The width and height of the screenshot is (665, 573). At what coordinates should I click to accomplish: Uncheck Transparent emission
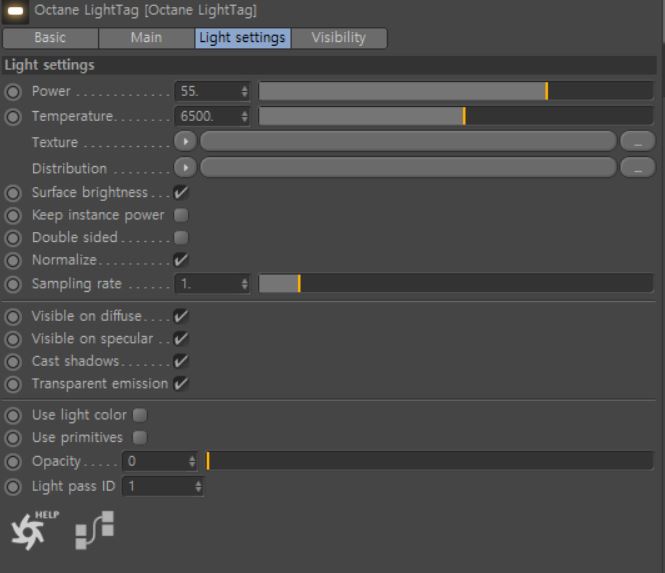[x=181, y=383]
